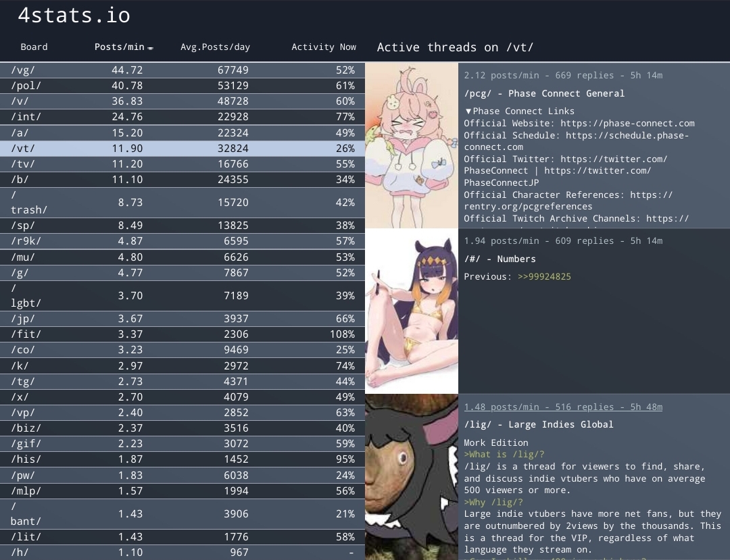Follow the >>99924825 previous thread link

pyautogui.click(x=544, y=277)
